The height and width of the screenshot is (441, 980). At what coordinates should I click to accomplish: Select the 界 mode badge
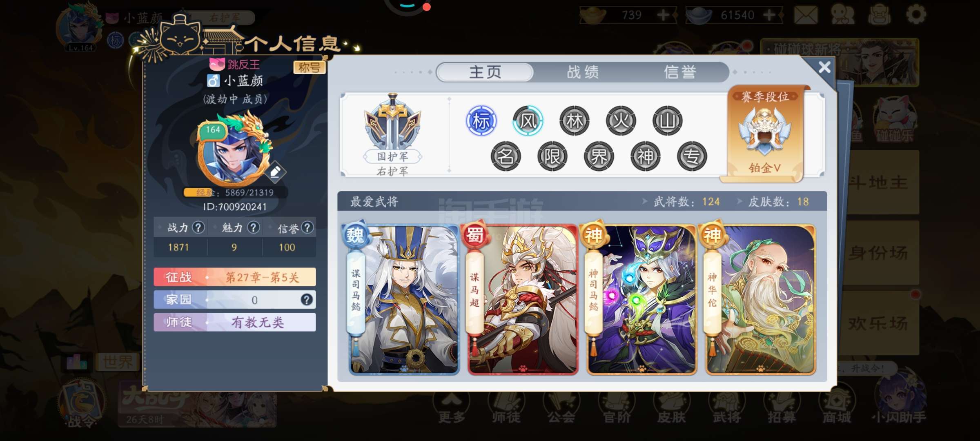tap(599, 156)
